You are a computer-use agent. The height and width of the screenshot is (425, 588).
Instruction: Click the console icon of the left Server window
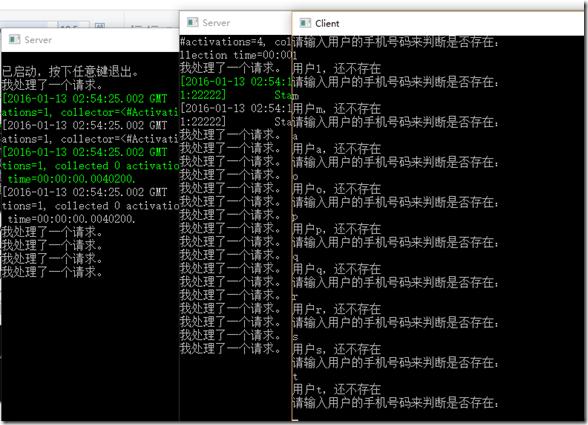coord(14,39)
